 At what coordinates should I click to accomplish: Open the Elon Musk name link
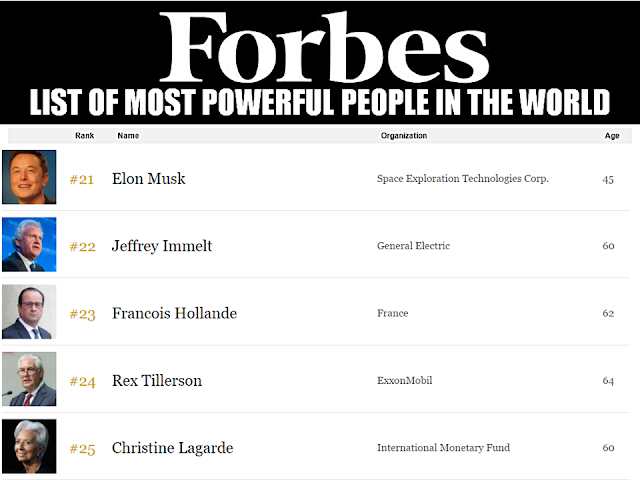[x=149, y=178]
